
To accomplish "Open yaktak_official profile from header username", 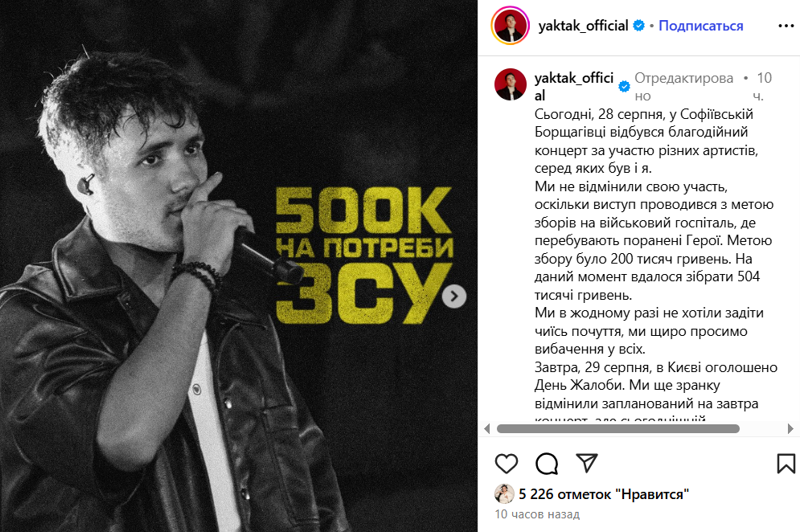I will 583,26.
